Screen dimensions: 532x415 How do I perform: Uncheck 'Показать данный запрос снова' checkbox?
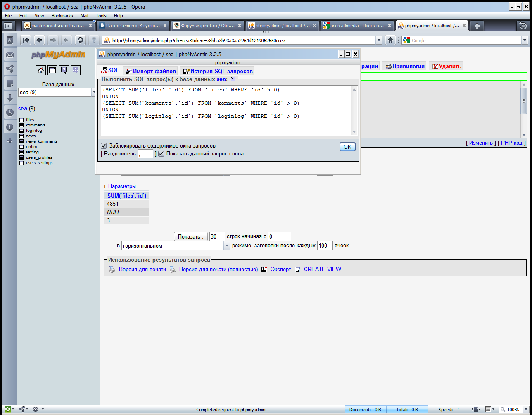[x=161, y=154]
